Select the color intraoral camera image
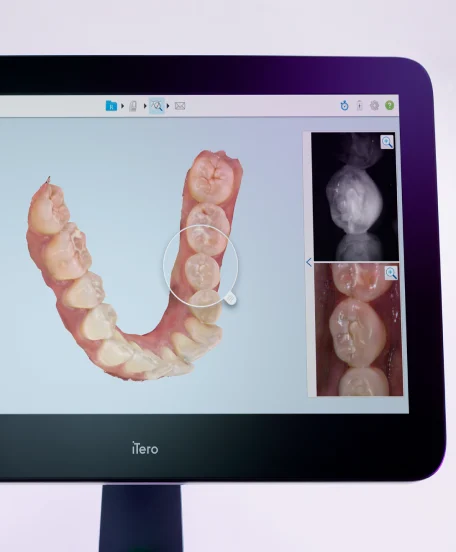The image size is (456, 552). point(358,330)
